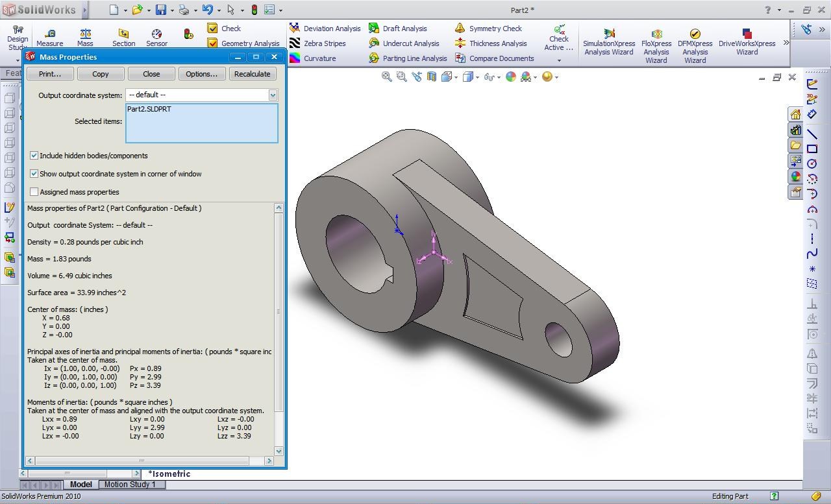This screenshot has width=831, height=504.
Task: Enable Zebra Stripes display
Action: (318, 43)
